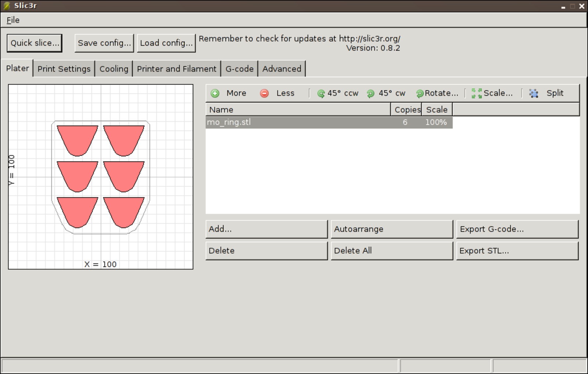Open the Print Settings tab
The height and width of the screenshot is (374, 588).
(64, 69)
